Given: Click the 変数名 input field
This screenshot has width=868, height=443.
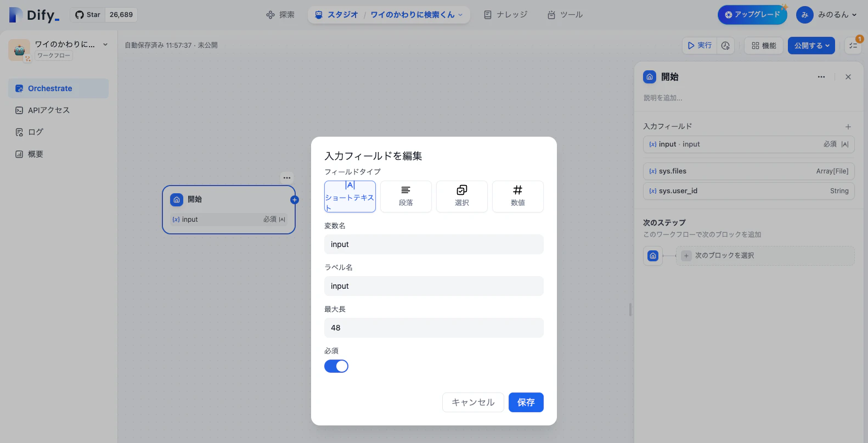Looking at the screenshot, I should point(434,244).
